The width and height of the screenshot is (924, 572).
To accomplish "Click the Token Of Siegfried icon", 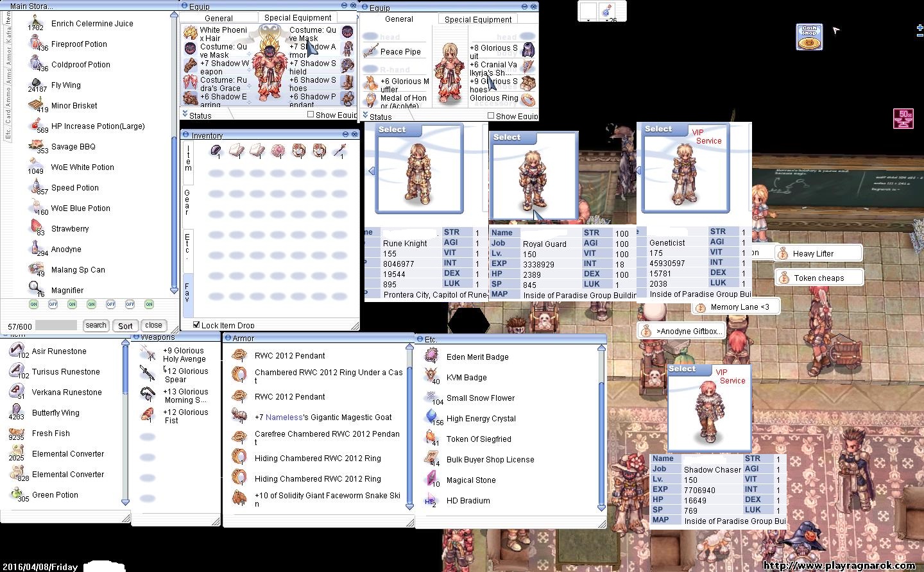I will pos(432,439).
